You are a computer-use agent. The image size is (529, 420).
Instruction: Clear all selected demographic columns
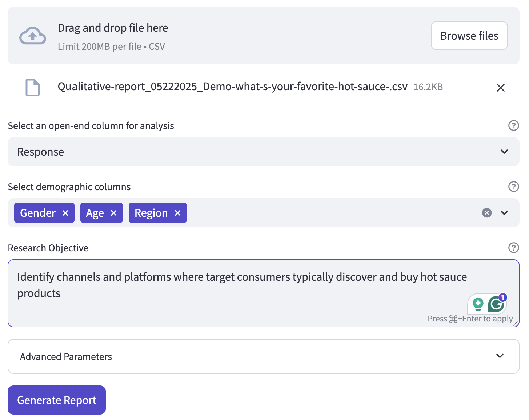(487, 213)
